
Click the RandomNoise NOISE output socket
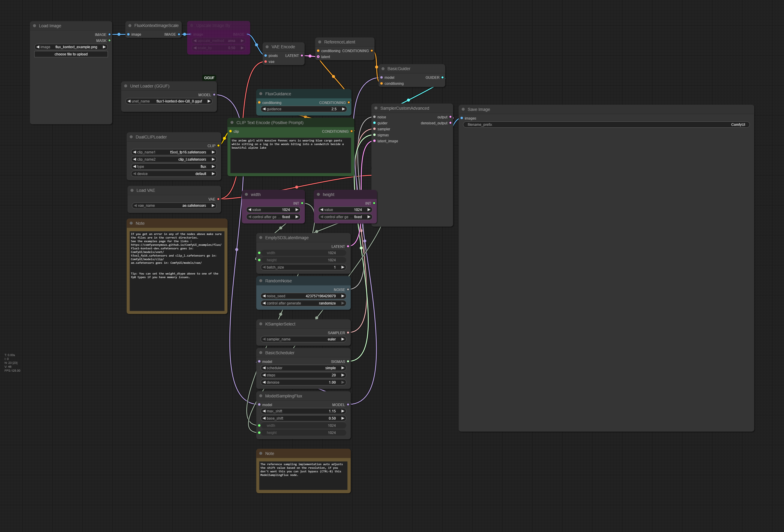tap(348, 290)
